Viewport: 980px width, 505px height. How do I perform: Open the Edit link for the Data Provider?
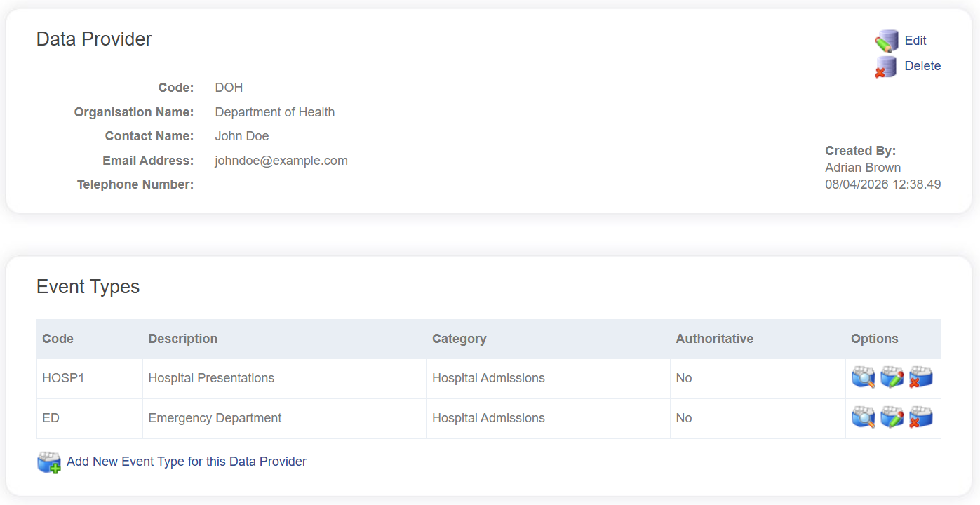pyautogui.click(x=915, y=41)
